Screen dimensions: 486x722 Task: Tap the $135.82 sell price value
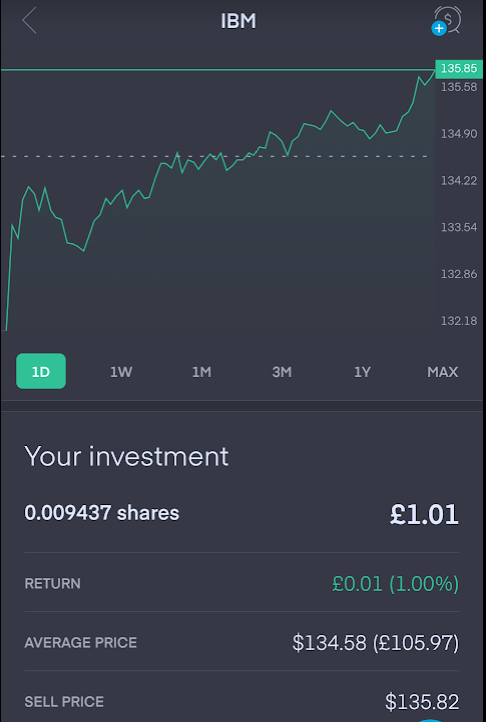coord(422,702)
